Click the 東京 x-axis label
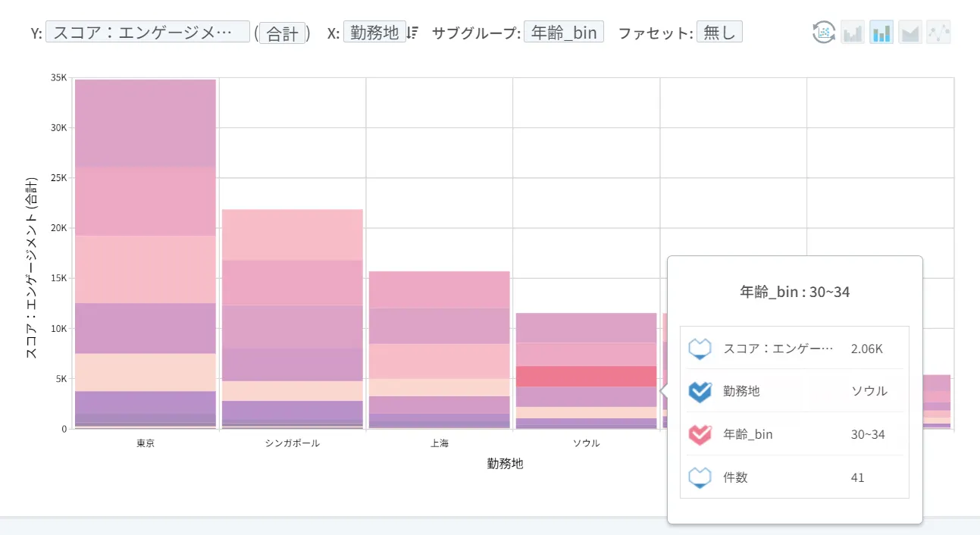The image size is (980, 535). 146,443
